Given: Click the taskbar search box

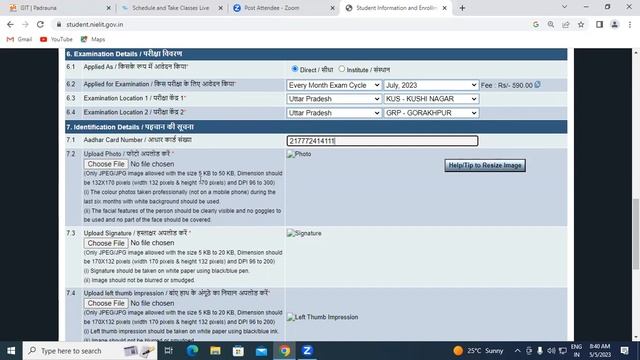Looking at the screenshot, I should tap(90, 351).
